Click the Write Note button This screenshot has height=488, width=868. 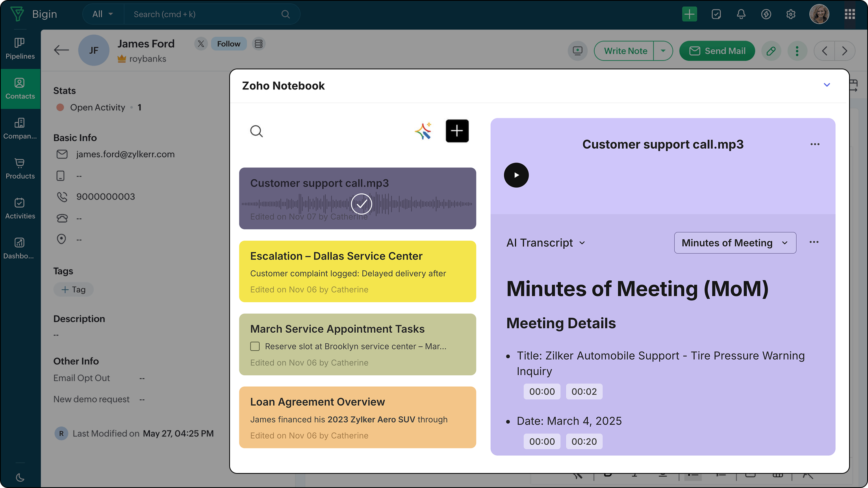coord(625,51)
